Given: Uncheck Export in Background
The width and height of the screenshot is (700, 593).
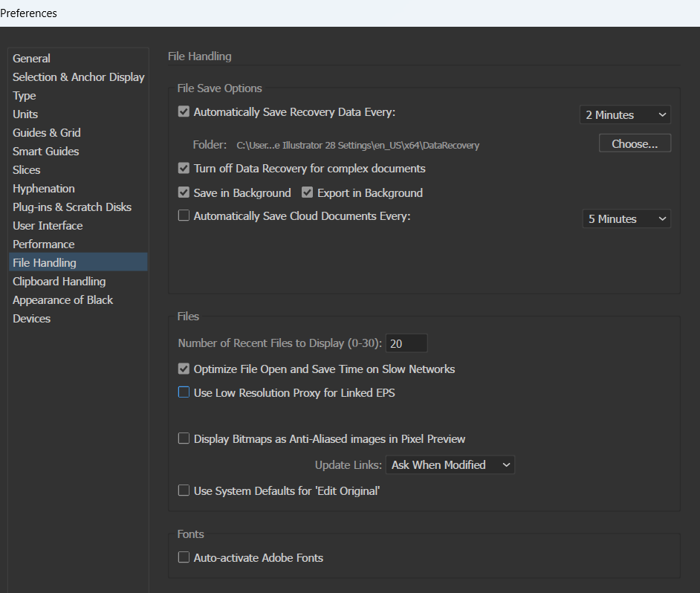Looking at the screenshot, I should (x=308, y=192).
